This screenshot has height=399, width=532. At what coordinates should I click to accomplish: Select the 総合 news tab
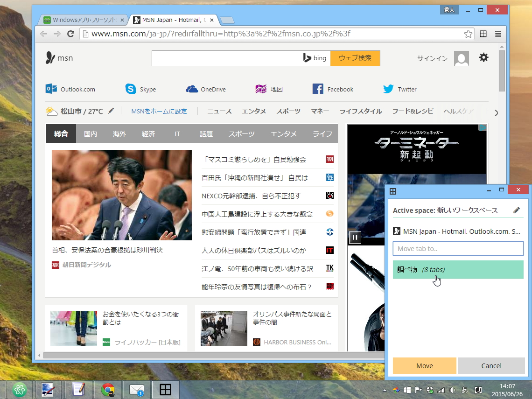61,133
